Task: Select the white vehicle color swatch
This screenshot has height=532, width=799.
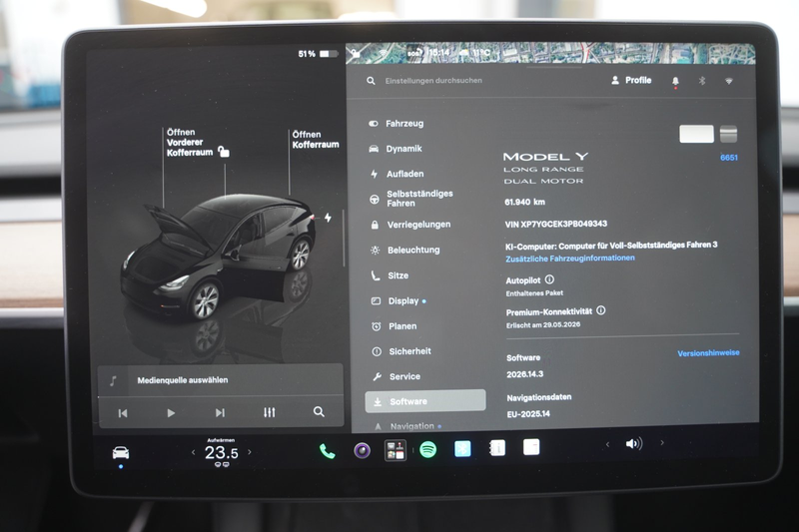Action: pyautogui.click(x=696, y=134)
